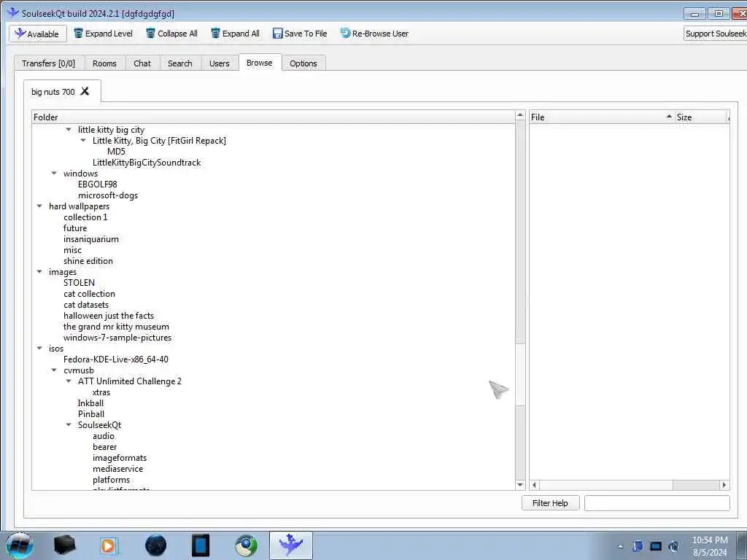Select the Browse tab
Screen dimensions: 747x560
coord(260,63)
